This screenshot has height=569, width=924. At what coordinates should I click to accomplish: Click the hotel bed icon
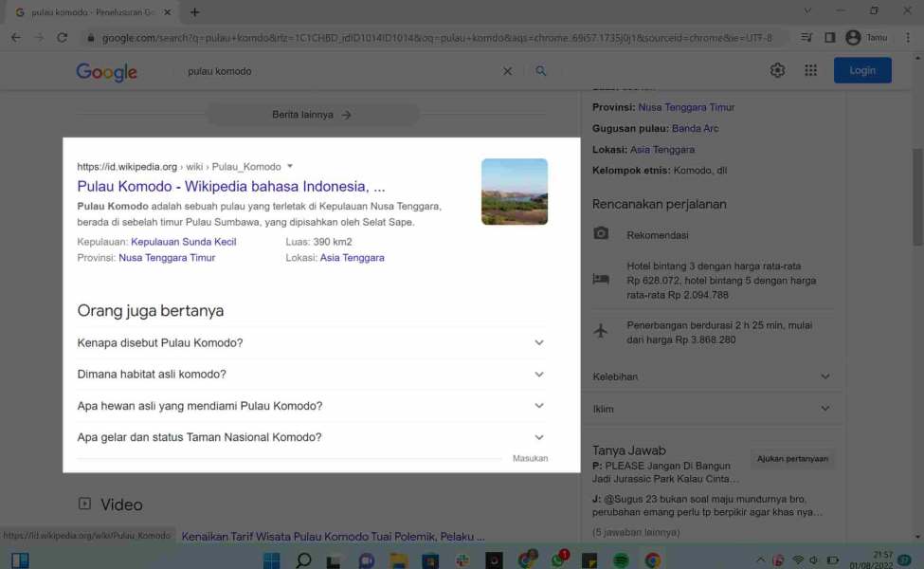[601, 279]
